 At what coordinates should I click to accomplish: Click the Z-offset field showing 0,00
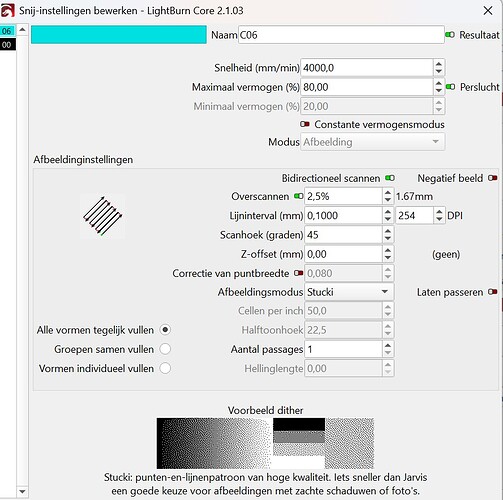pos(343,254)
